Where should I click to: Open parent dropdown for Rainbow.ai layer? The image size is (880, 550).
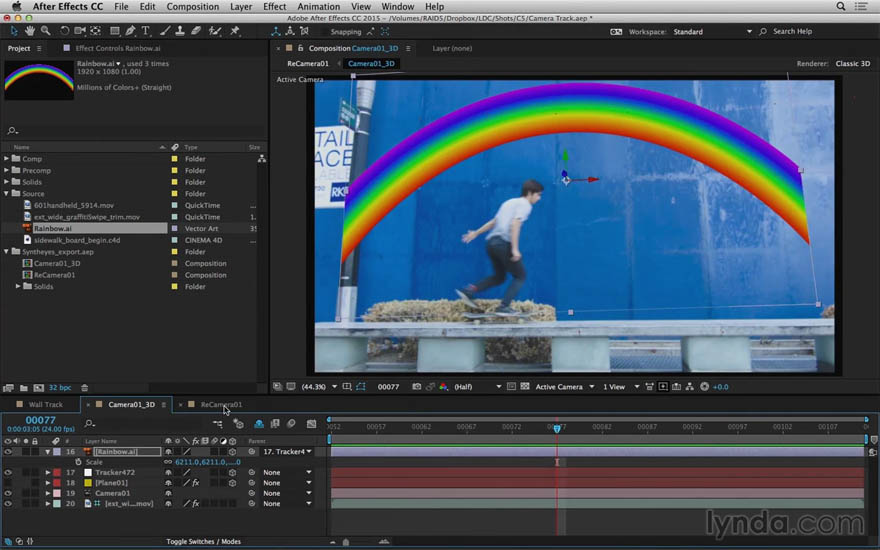click(287, 452)
